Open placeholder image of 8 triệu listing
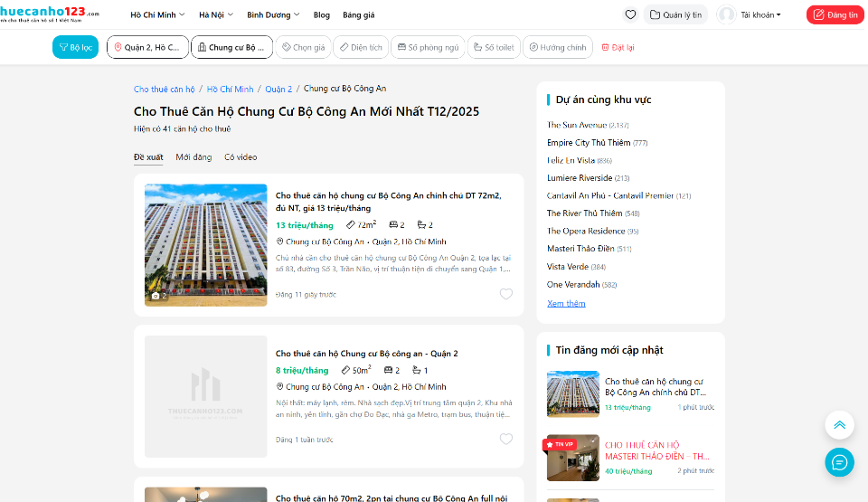Image resolution: width=868 pixels, height=502 pixels. coord(206,397)
